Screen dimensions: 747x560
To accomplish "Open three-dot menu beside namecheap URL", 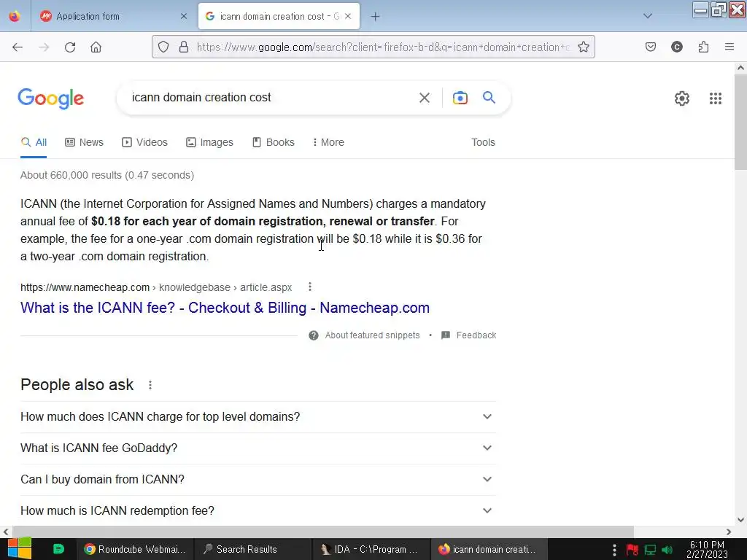I will point(310,287).
